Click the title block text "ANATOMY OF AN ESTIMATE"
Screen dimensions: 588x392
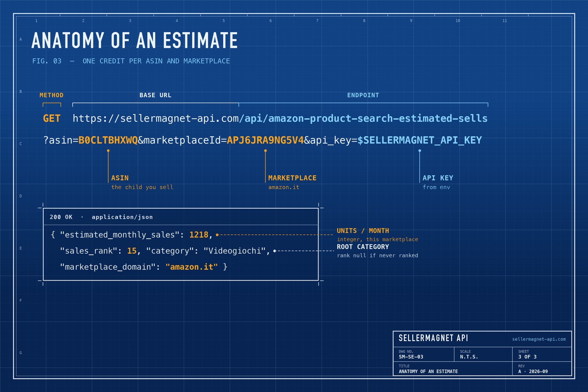[x=428, y=371]
